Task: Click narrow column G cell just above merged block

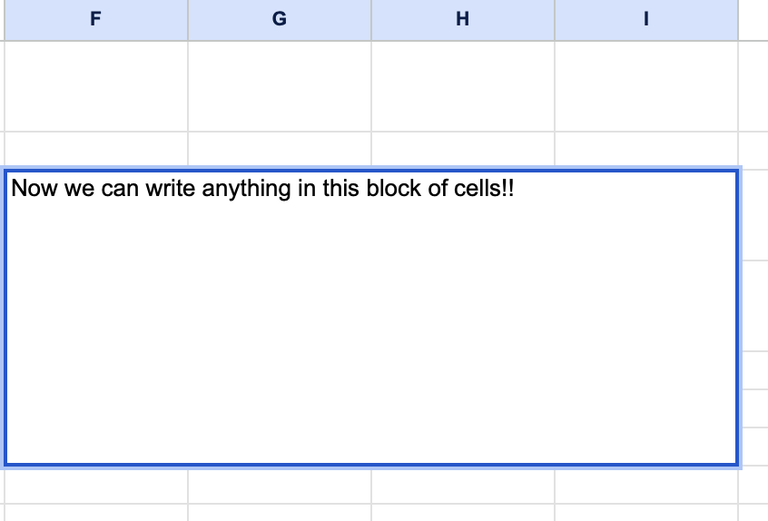Action: tap(279, 149)
